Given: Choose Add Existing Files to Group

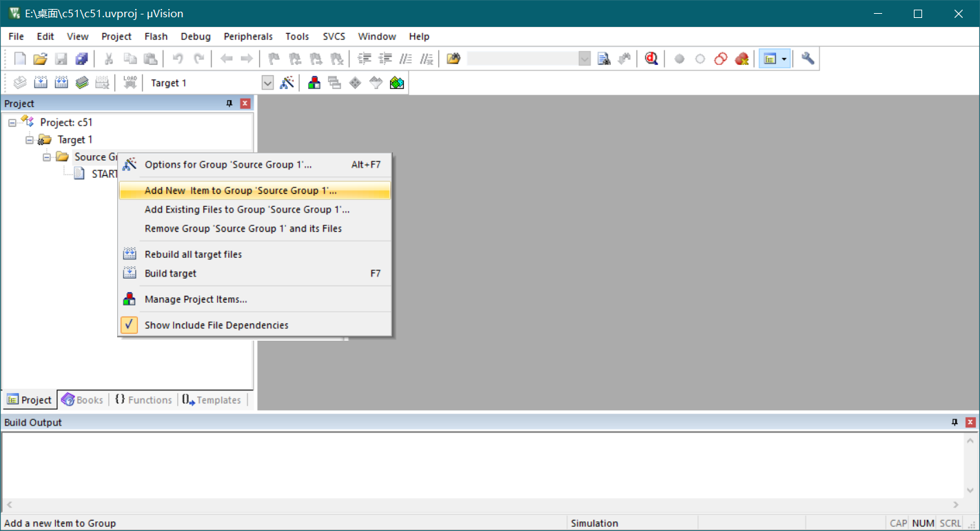Looking at the screenshot, I should [x=255, y=210].
